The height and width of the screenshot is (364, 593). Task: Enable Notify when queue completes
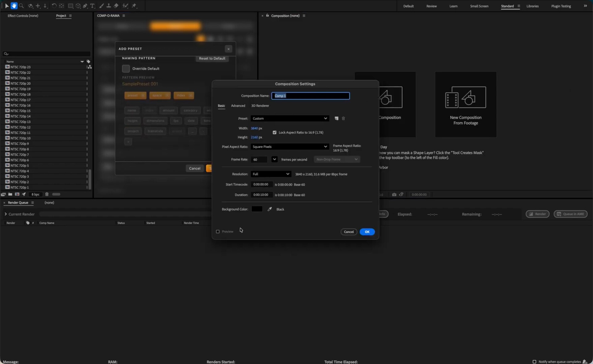pyautogui.click(x=534, y=362)
